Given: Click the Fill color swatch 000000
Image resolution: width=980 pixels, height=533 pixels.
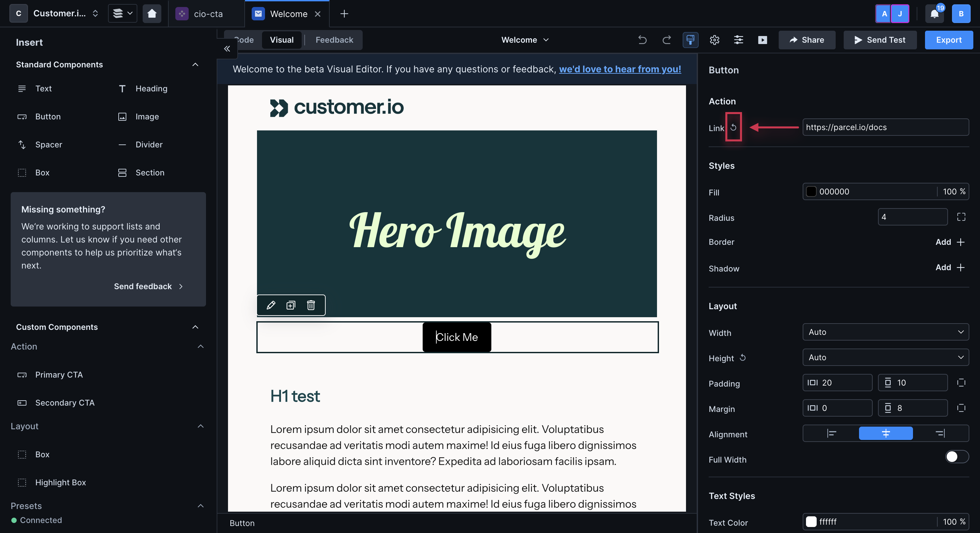Looking at the screenshot, I should pos(811,192).
